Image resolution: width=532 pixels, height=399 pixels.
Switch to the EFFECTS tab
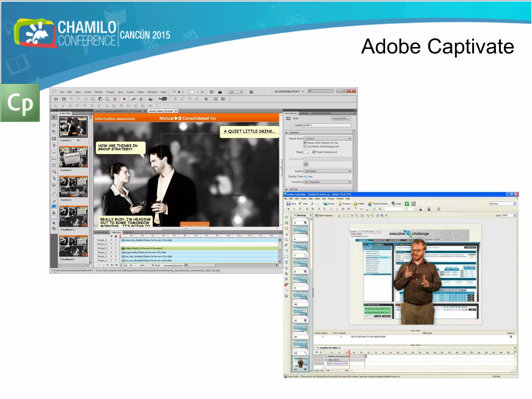(128, 232)
